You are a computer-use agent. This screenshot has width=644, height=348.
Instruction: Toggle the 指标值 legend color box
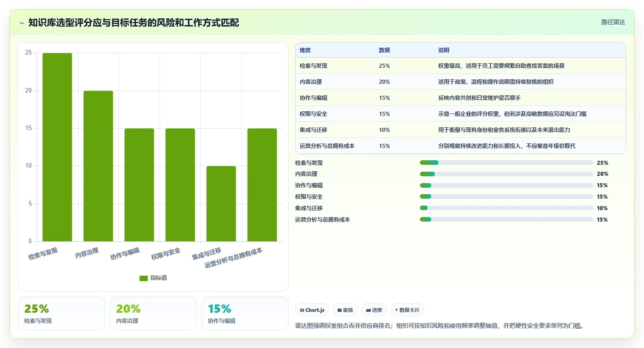[x=143, y=278]
